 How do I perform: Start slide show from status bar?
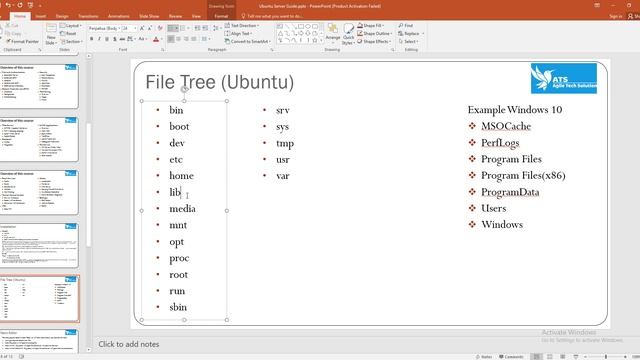pyautogui.click(x=576, y=357)
